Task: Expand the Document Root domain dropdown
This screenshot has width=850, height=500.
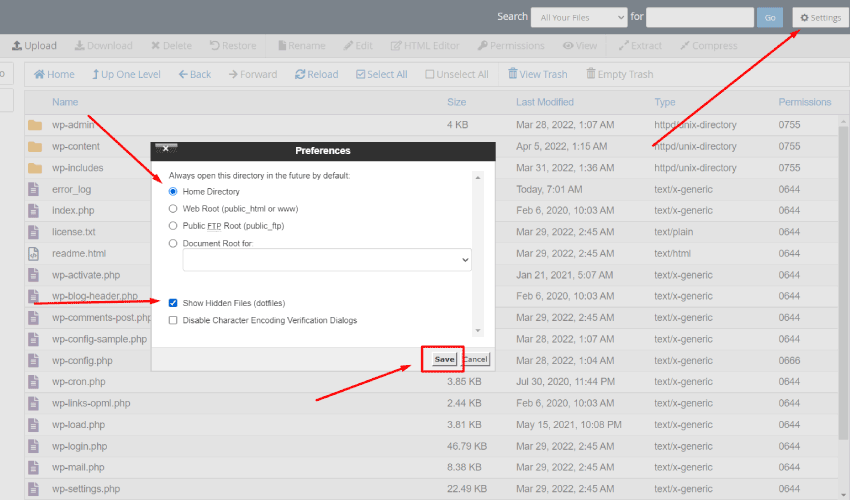Action: click(326, 260)
